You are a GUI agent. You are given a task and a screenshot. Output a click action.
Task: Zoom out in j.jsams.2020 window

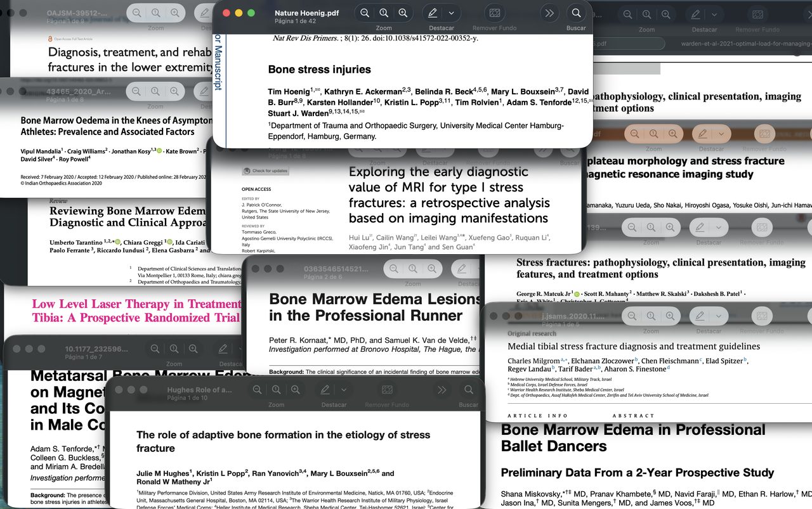(x=632, y=316)
